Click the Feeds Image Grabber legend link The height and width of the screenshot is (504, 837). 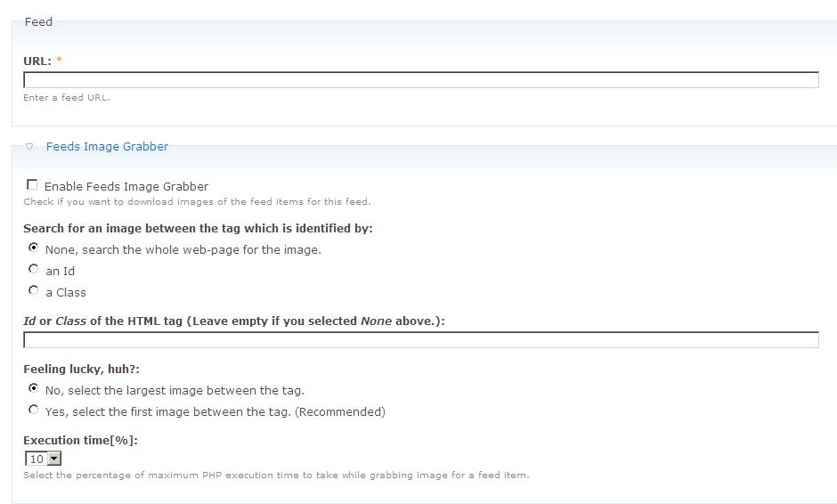click(107, 147)
